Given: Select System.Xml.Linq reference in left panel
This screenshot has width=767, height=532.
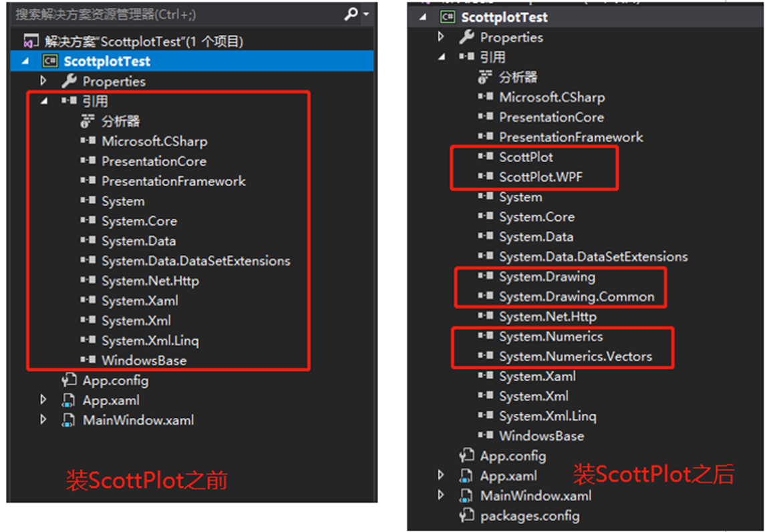Looking at the screenshot, I should (150, 341).
